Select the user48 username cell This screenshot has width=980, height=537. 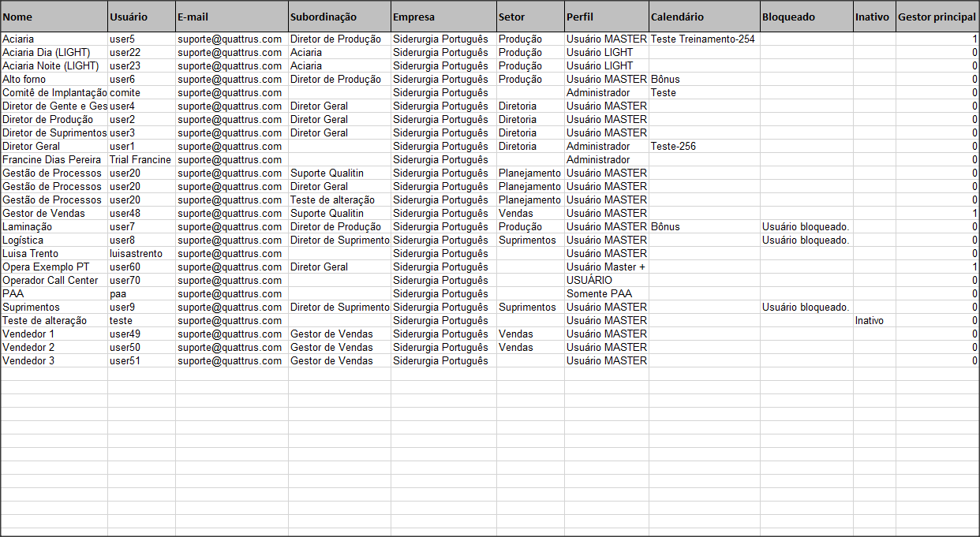(x=125, y=214)
